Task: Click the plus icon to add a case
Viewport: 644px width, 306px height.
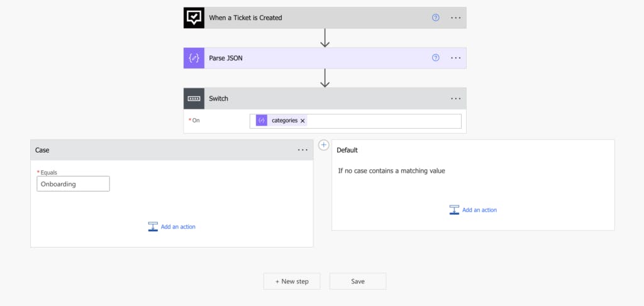Action: point(324,145)
